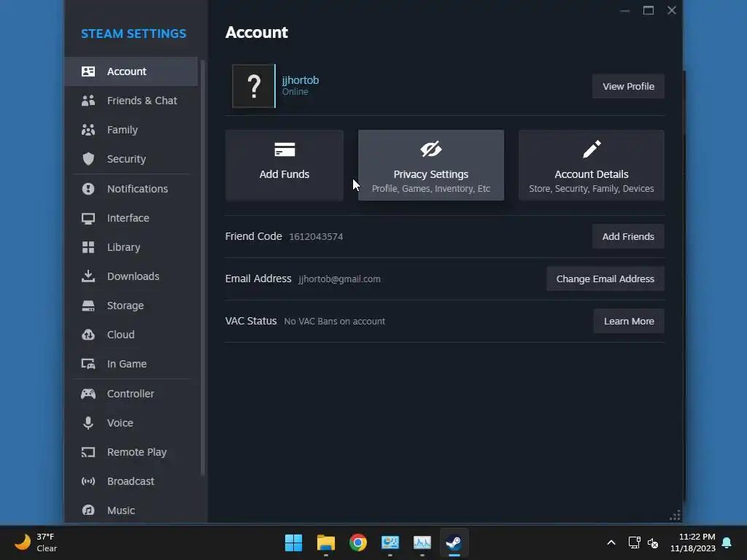Image resolution: width=747 pixels, height=560 pixels.
Task: Open the Friends & Chat settings tab
Action: click(131, 101)
